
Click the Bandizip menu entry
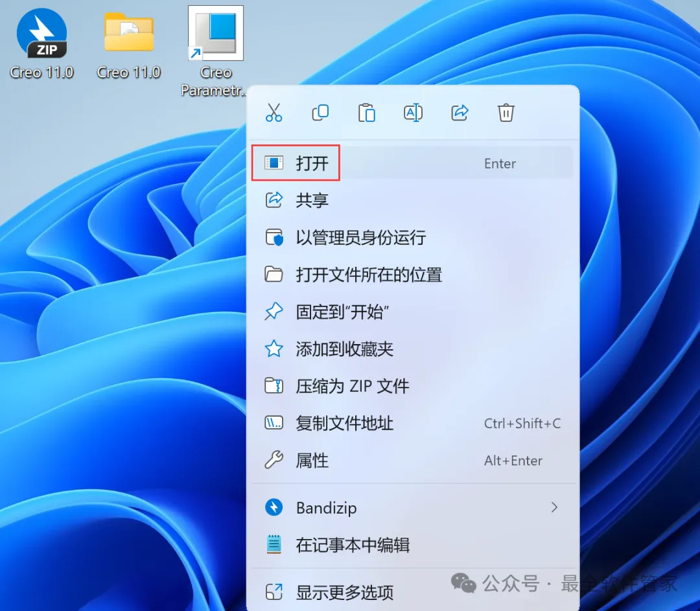click(412, 507)
